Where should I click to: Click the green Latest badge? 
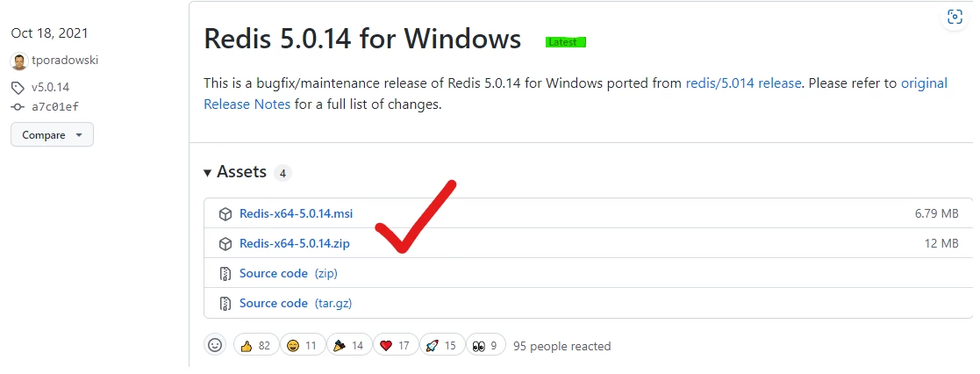(566, 42)
